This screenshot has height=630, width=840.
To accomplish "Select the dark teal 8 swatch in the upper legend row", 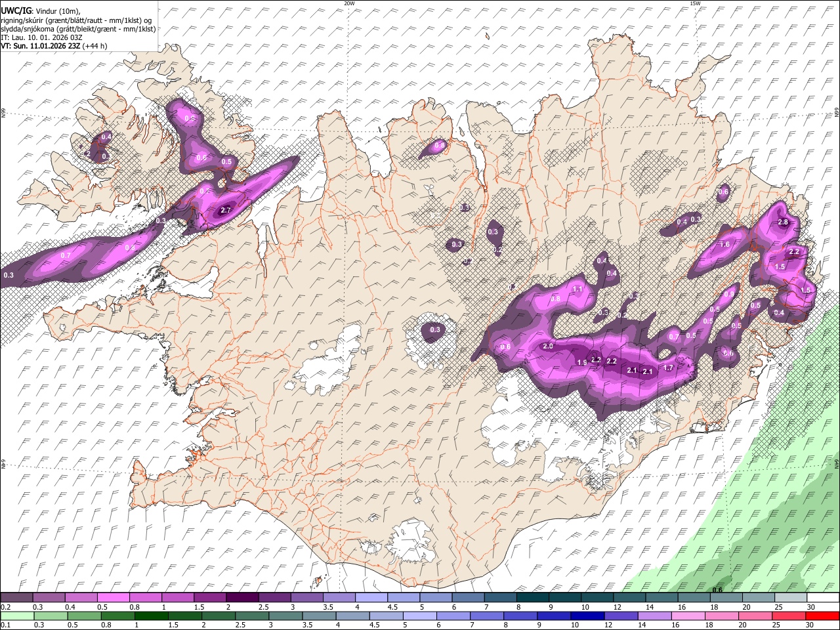I will pyautogui.click(x=533, y=598).
